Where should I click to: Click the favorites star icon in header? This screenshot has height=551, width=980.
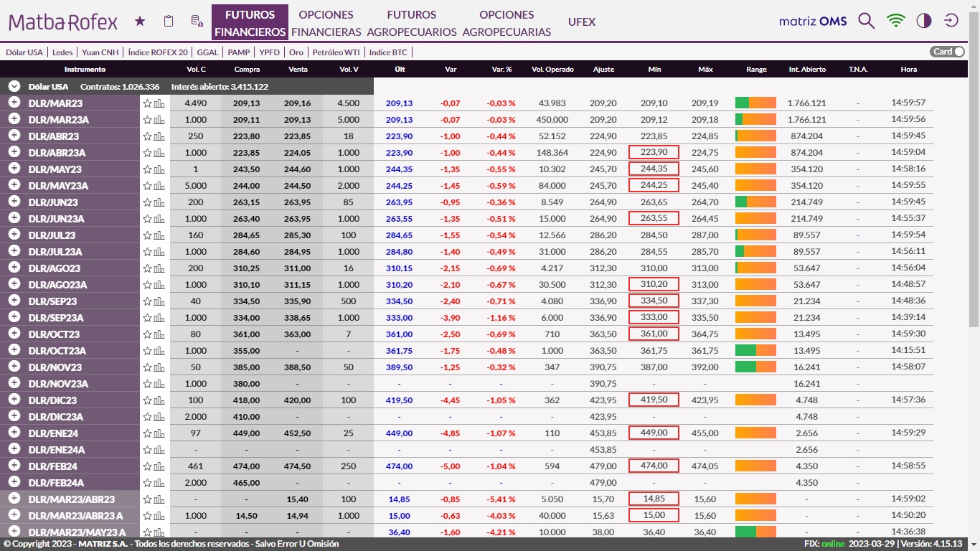[x=140, y=22]
